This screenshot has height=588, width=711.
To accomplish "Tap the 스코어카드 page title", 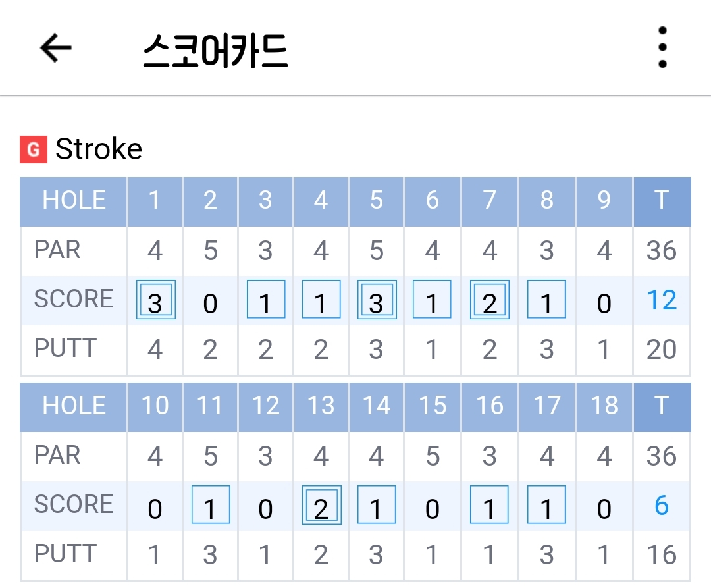I will tap(215, 50).
